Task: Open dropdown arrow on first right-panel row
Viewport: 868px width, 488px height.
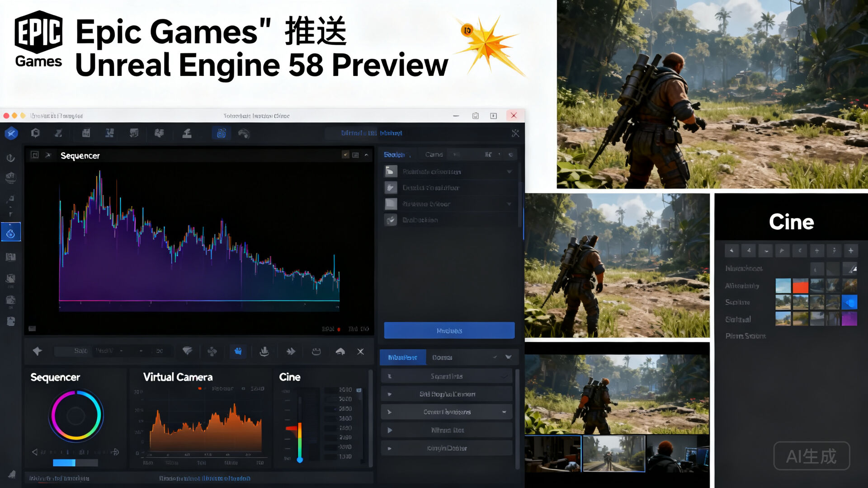Action: (x=509, y=172)
